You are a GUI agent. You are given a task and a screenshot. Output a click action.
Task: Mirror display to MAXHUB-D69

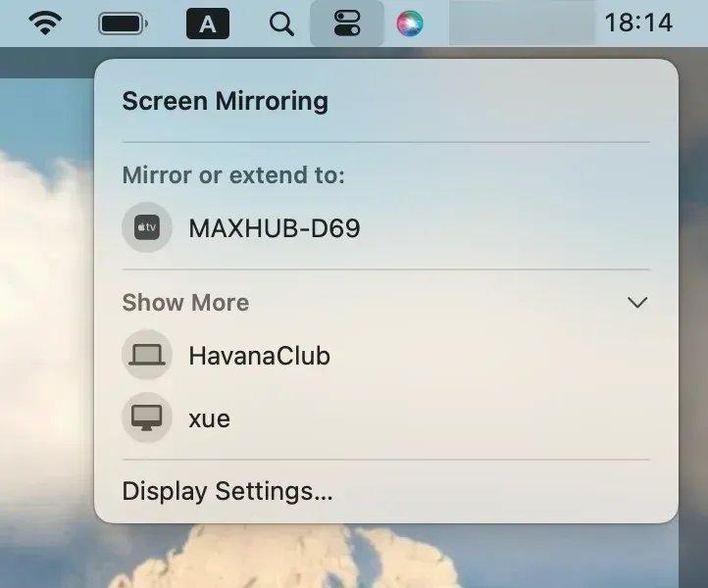click(x=386, y=227)
